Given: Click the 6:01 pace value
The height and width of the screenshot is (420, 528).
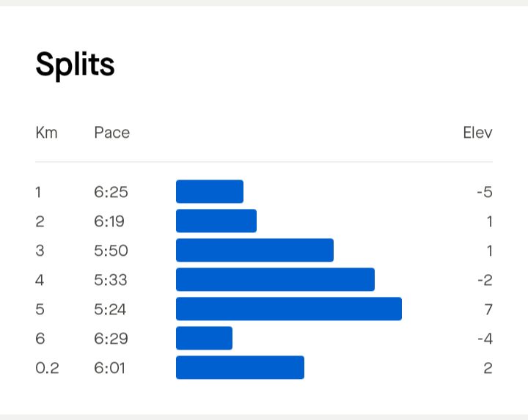Looking at the screenshot, I should [x=109, y=368].
